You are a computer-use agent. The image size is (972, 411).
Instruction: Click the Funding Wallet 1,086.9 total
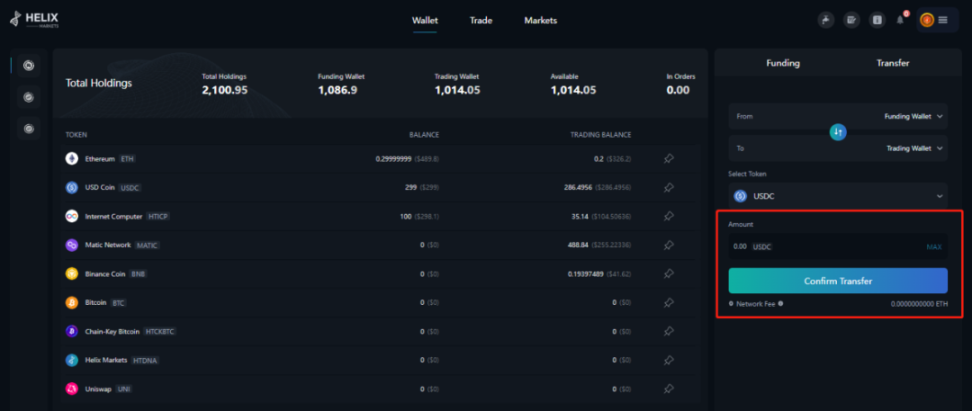pos(338,91)
